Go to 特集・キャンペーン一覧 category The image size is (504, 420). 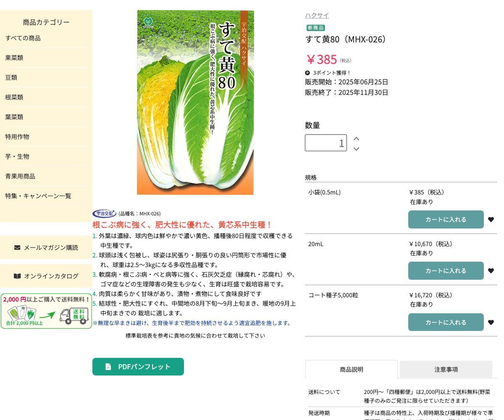38,196
